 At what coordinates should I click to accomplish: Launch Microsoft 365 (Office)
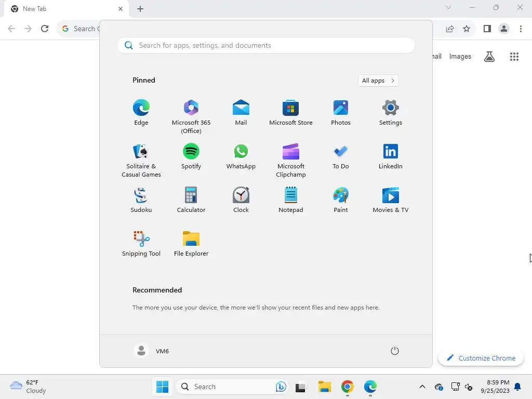point(191,117)
